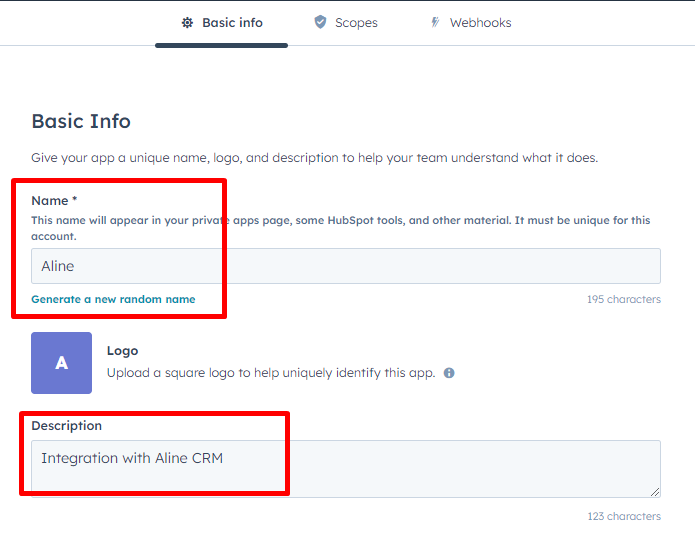Click the Scopes shield icon
The width and height of the screenshot is (695, 545).
pyautogui.click(x=320, y=22)
